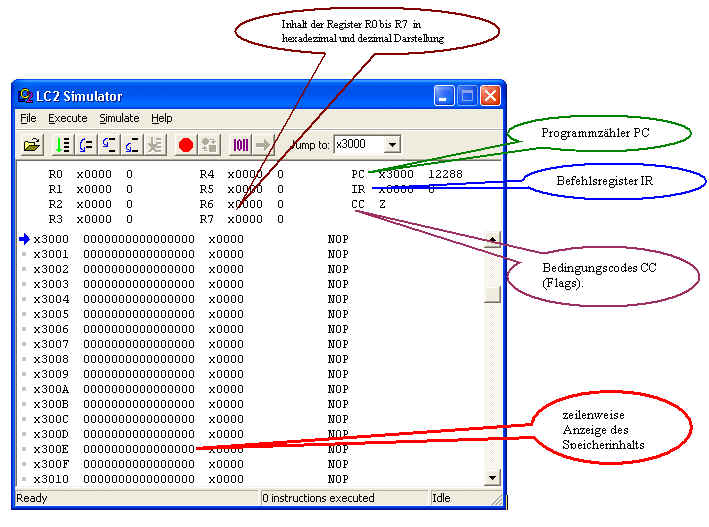This screenshot has height=527, width=709.
Task: Click the memory scrollbar down arrow
Action: coord(492,477)
